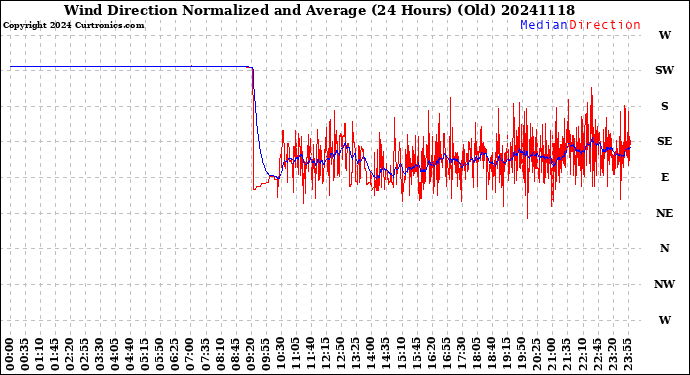The height and width of the screenshot is (375, 690).
Task: Click the red 'Direction' legend label
Action: click(605, 25)
